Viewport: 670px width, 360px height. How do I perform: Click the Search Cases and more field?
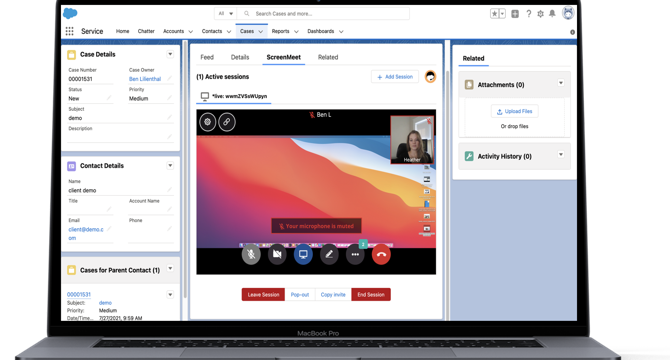323,14
